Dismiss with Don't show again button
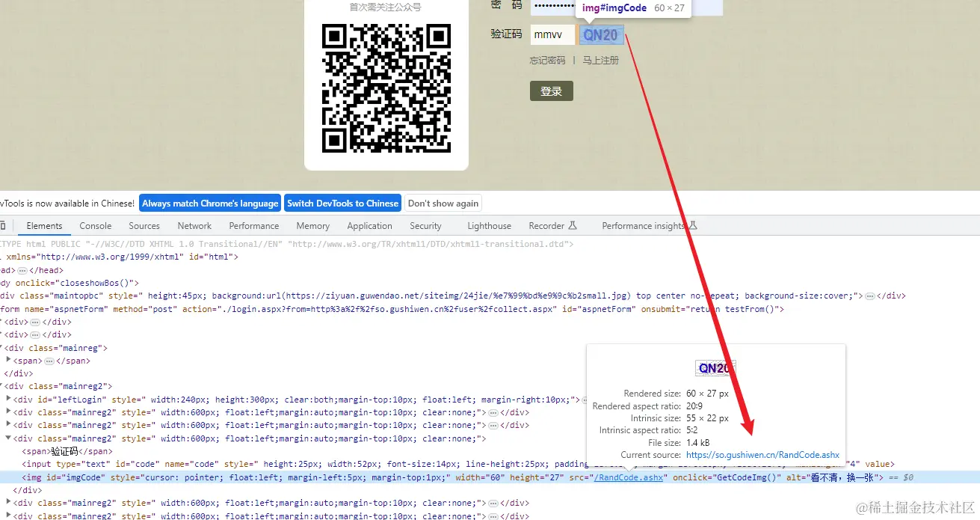Screen dimensions: 980x520 tap(443, 204)
